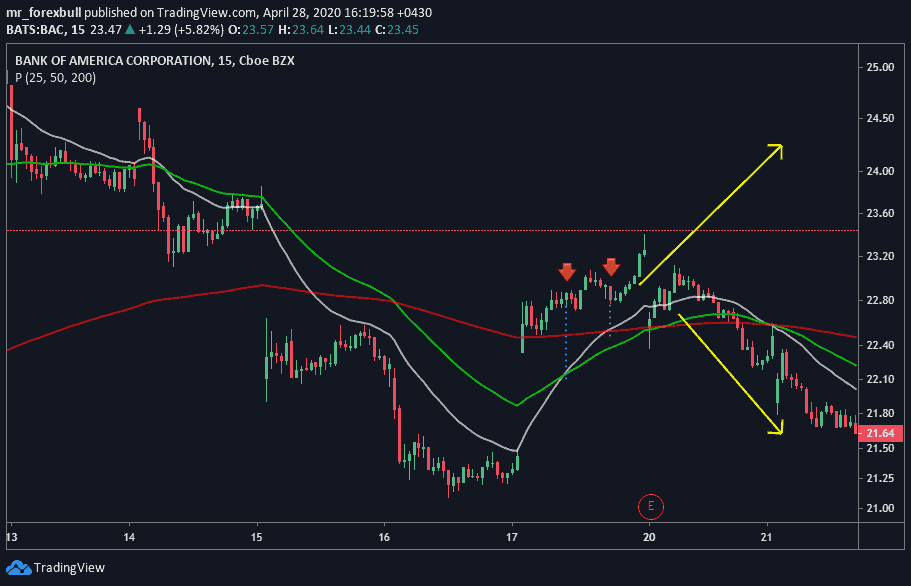The width and height of the screenshot is (911, 586).
Task: Click the 24.00 price axis label
Action: [881, 171]
